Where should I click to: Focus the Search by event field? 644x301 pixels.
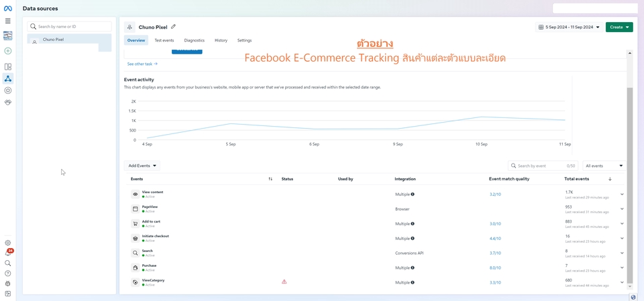(543, 166)
